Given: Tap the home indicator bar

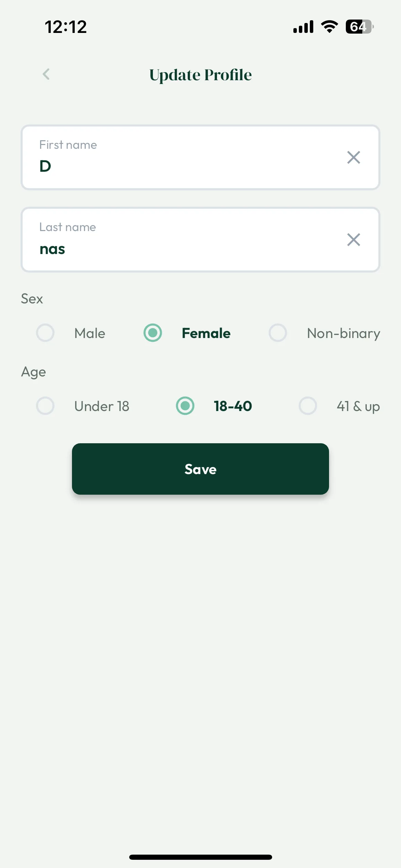Looking at the screenshot, I should (x=200, y=857).
